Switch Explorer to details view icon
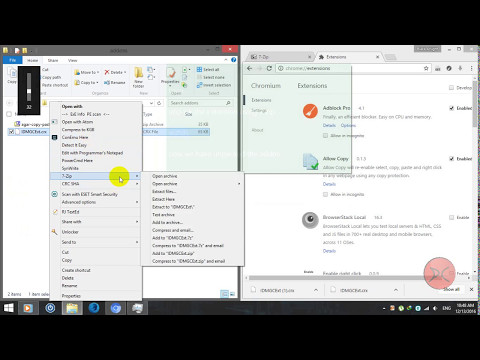 pyautogui.click(x=225, y=294)
